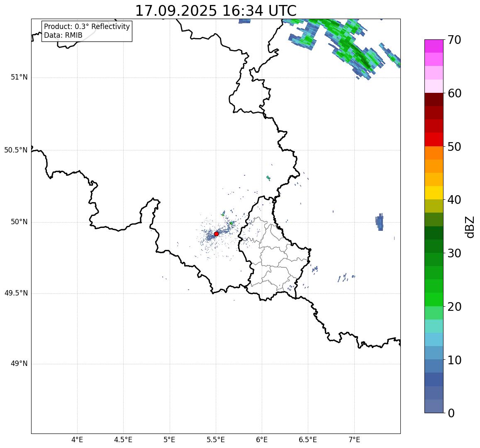Click the '4°E' longitude label
Viewport: 480px width, 448px height.
click(x=77, y=440)
